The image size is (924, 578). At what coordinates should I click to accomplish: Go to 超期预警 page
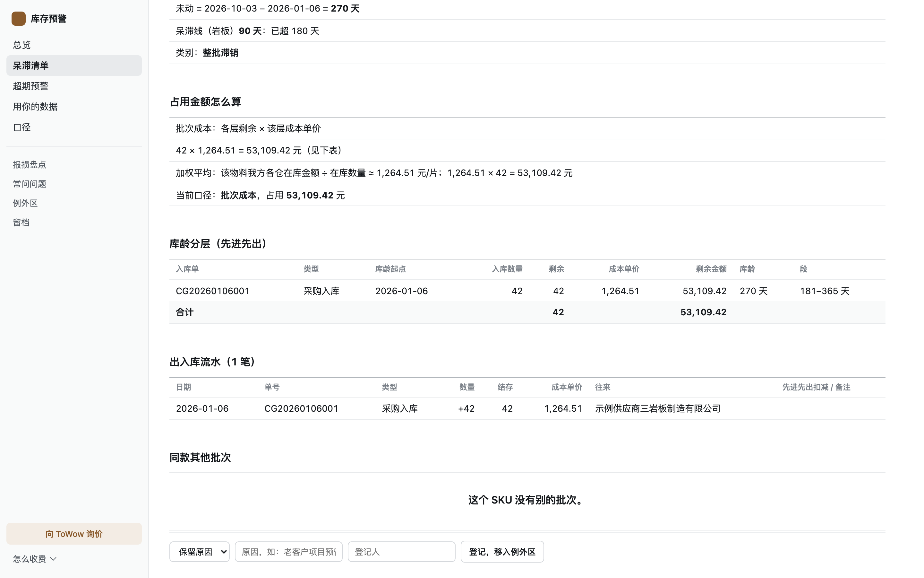point(74,86)
